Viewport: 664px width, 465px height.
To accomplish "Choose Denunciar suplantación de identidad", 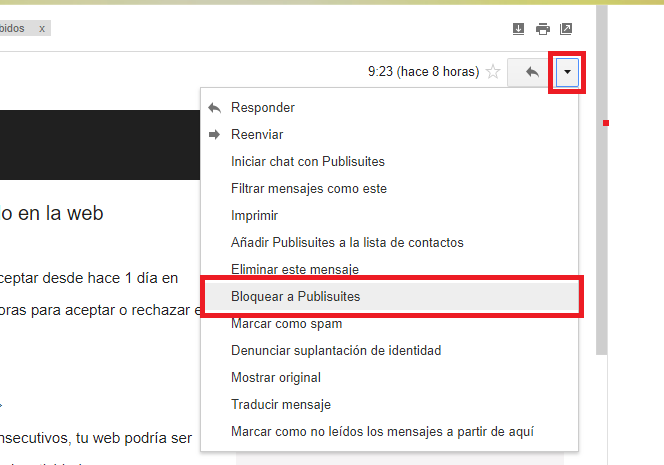I will [335, 351].
